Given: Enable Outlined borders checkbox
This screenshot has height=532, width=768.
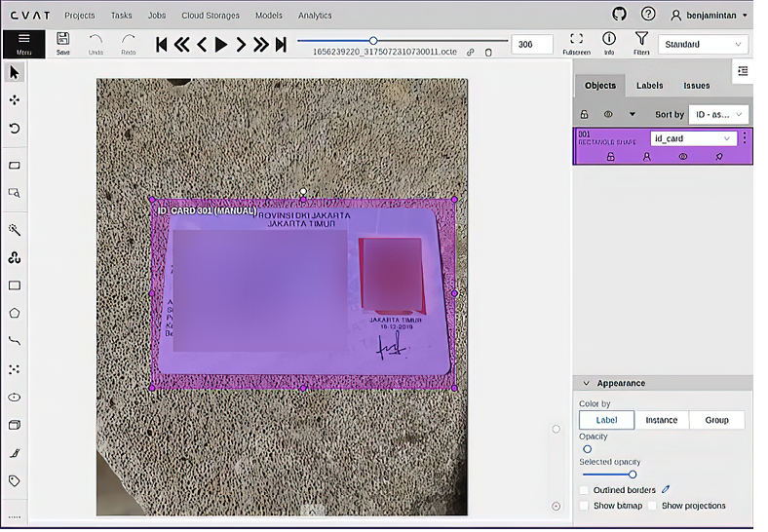Looking at the screenshot, I should point(584,490).
